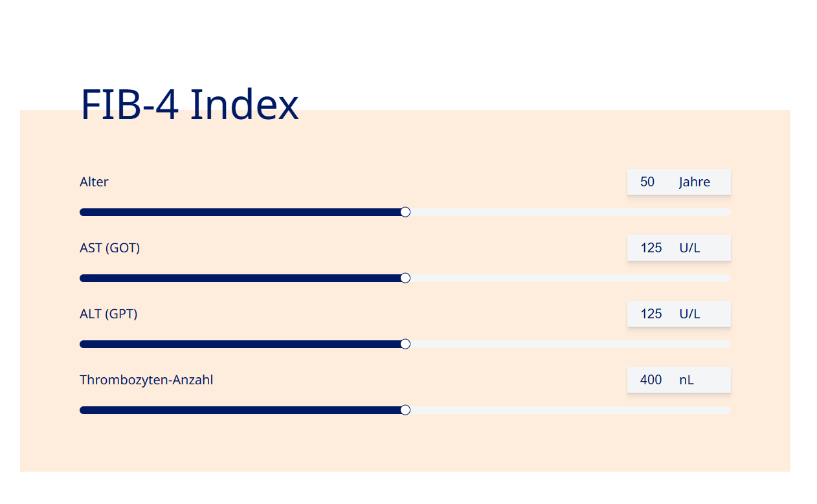The image size is (817, 504).
Task: Click the AST (GOT) label
Action: (110, 248)
